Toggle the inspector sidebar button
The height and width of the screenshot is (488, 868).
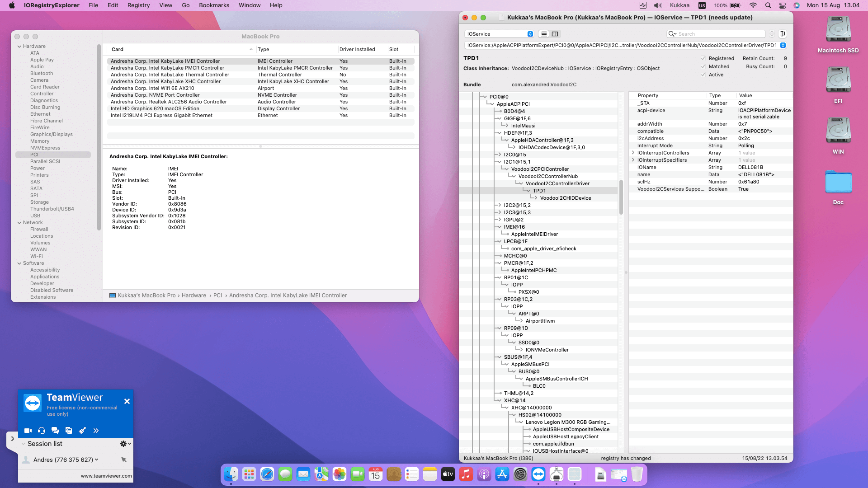[783, 34]
